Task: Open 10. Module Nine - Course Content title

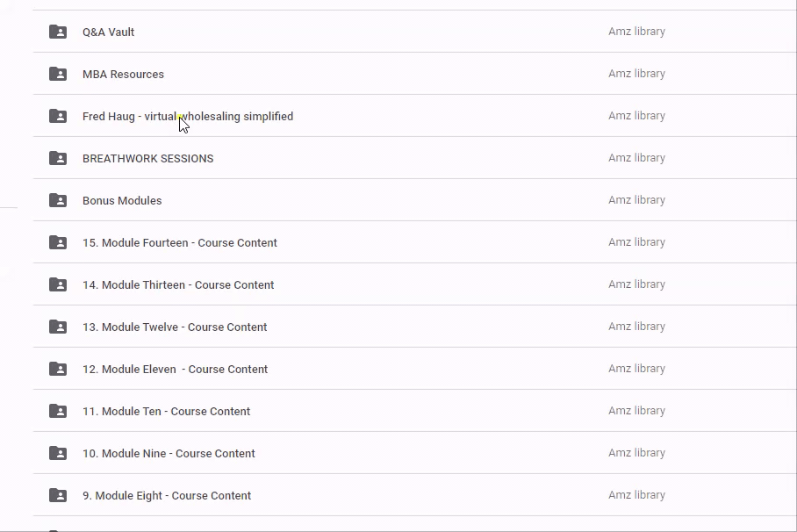Action: pos(169,453)
